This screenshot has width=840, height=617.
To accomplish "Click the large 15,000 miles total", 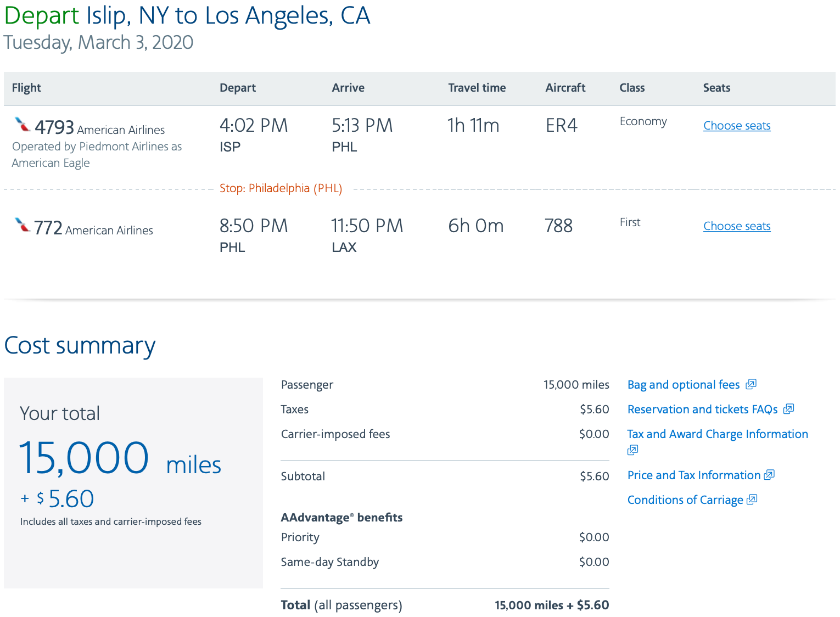I will (120, 458).
